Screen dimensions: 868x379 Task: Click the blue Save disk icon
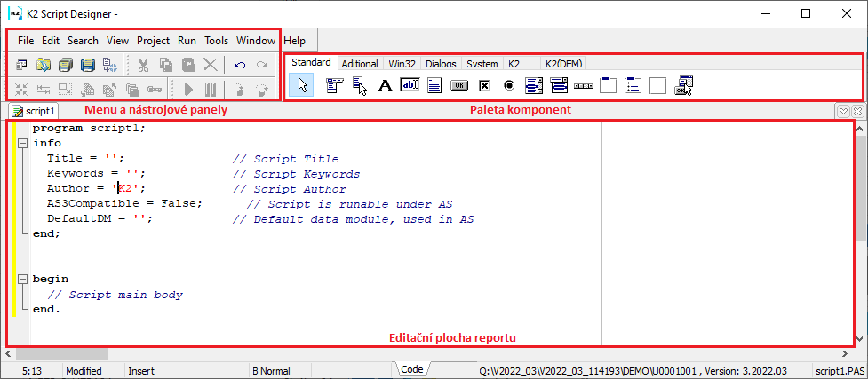(87, 66)
